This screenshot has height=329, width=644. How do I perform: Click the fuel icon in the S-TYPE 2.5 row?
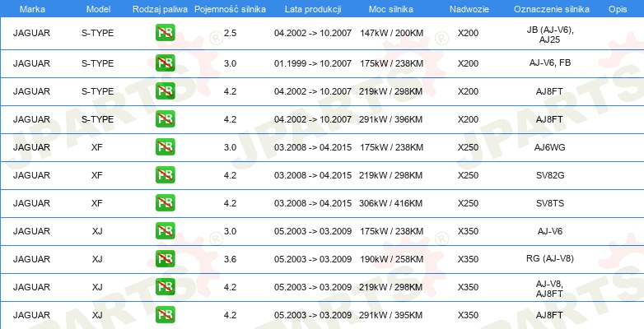coord(165,33)
